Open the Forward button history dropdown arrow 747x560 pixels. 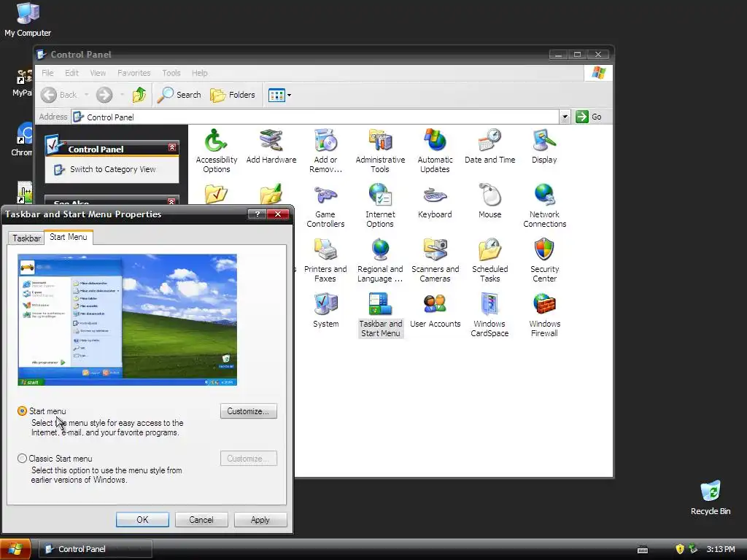(x=122, y=95)
